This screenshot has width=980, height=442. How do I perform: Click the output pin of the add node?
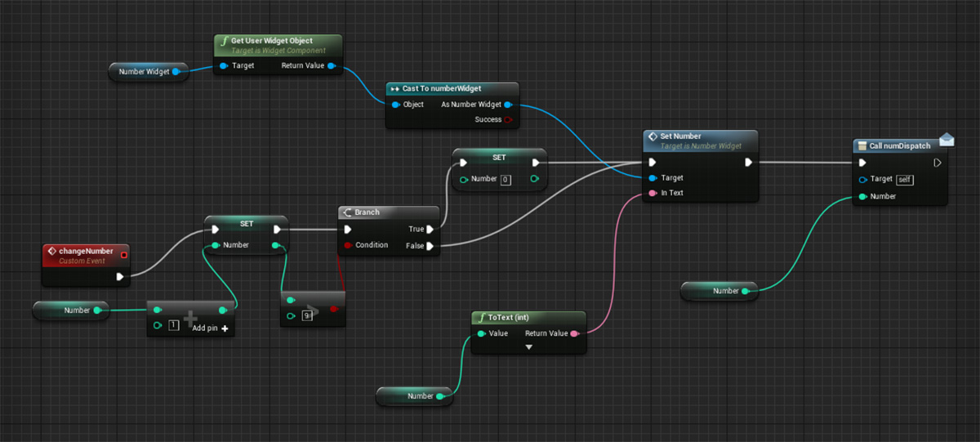pyautogui.click(x=223, y=310)
